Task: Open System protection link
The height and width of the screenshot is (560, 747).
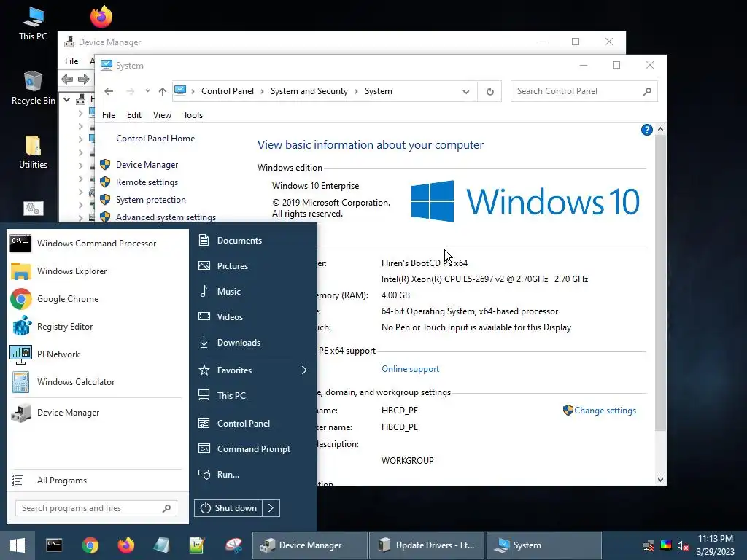Action: tap(150, 200)
